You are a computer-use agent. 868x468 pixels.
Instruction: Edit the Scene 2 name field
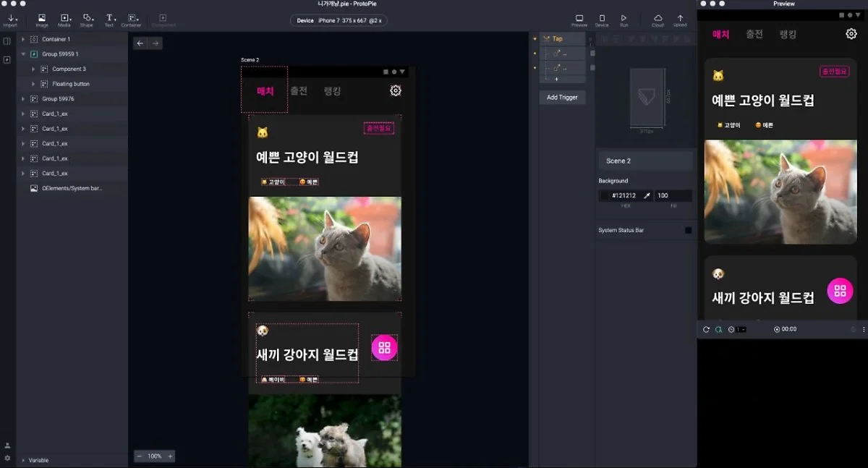coord(645,161)
